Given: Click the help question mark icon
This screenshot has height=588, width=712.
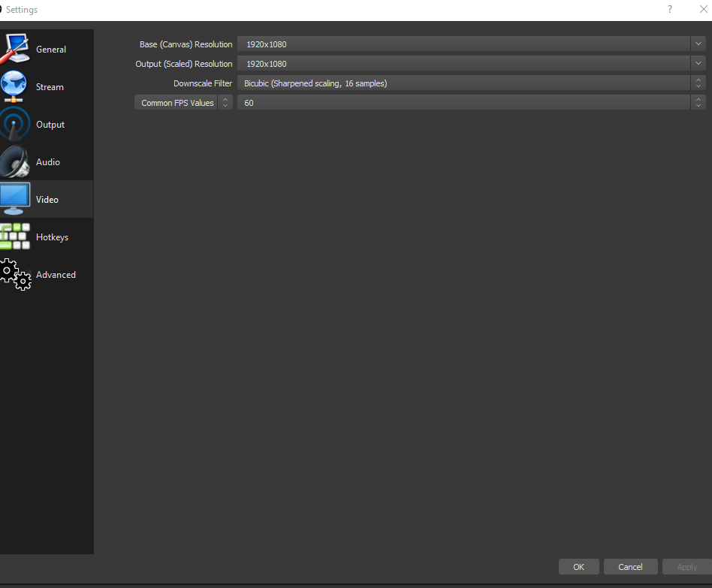Looking at the screenshot, I should coord(670,9).
